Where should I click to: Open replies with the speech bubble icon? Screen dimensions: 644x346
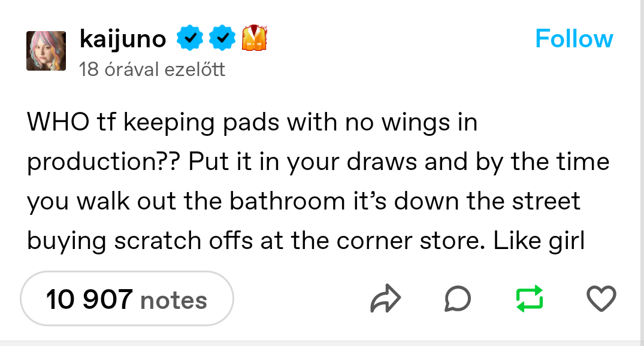pyautogui.click(x=458, y=298)
